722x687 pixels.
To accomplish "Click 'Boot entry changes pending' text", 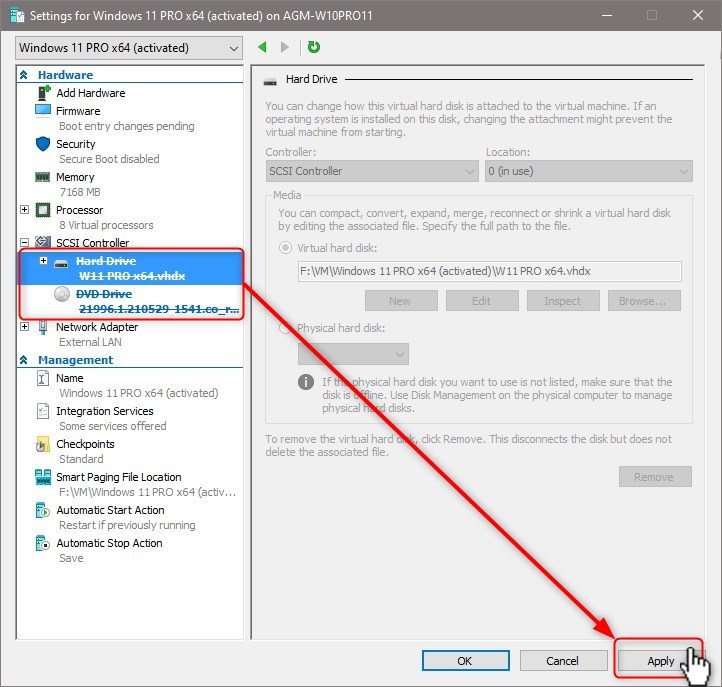I will [127, 126].
